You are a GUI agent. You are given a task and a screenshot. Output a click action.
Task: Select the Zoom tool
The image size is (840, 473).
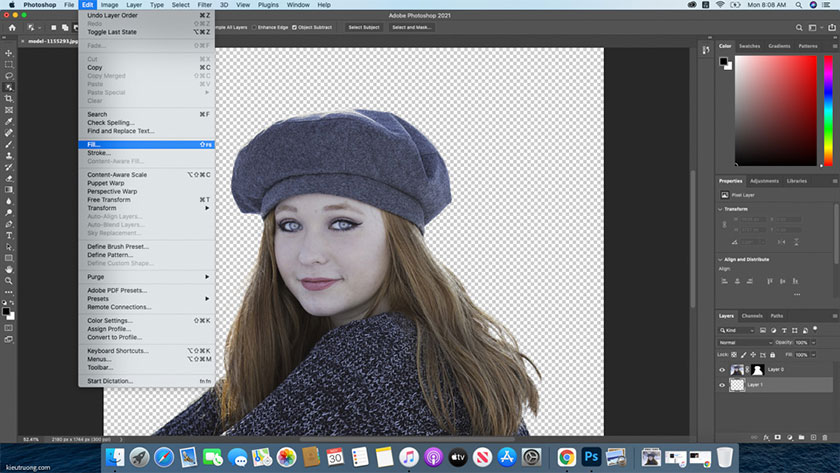click(9, 281)
